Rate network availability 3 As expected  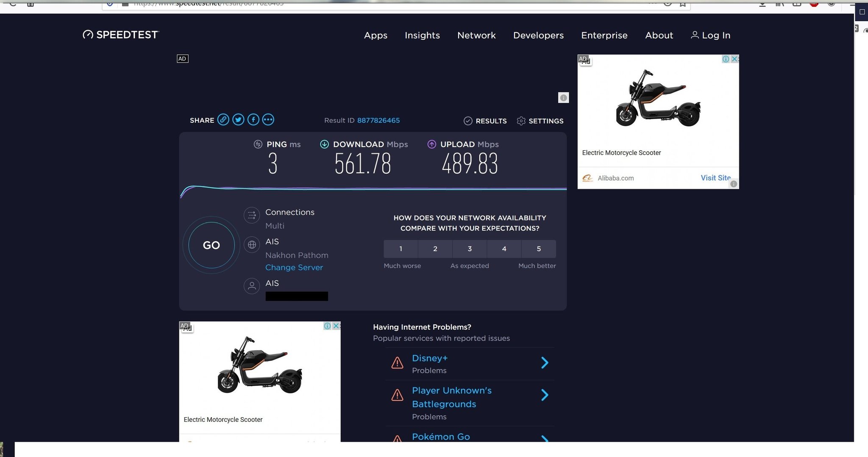470,249
